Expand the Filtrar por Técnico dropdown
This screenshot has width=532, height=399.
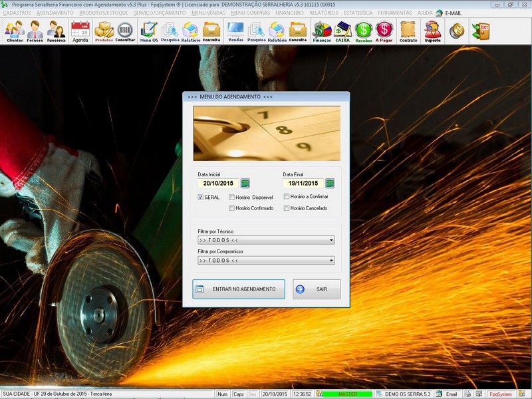click(x=331, y=241)
